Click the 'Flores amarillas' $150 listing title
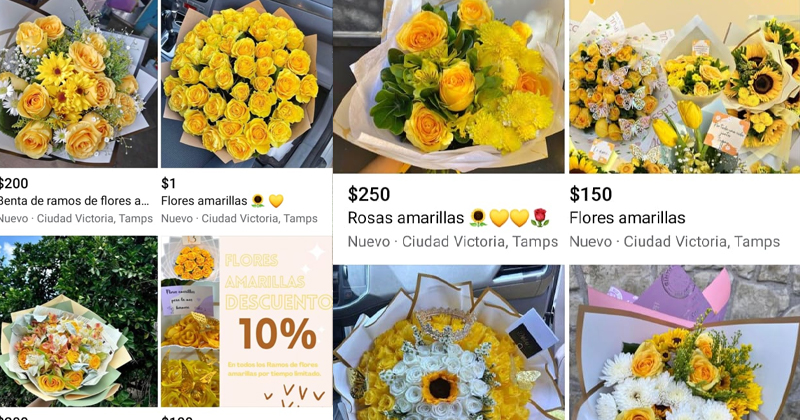The width and height of the screenshot is (800, 420). (627, 218)
